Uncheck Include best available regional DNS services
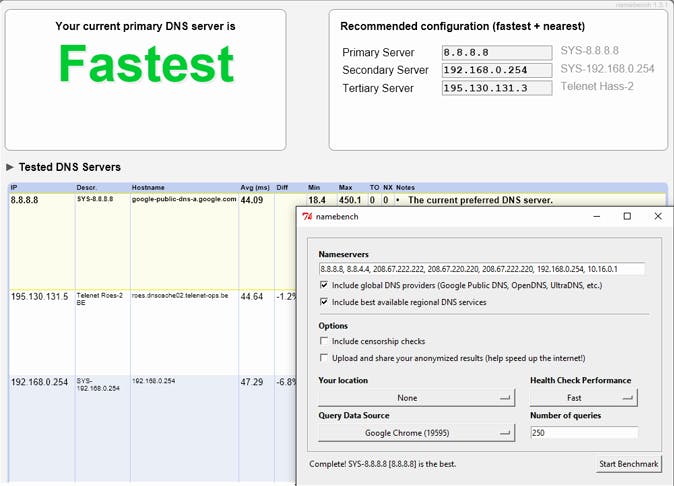Screen dimensions: 674x486 tap(324, 302)
